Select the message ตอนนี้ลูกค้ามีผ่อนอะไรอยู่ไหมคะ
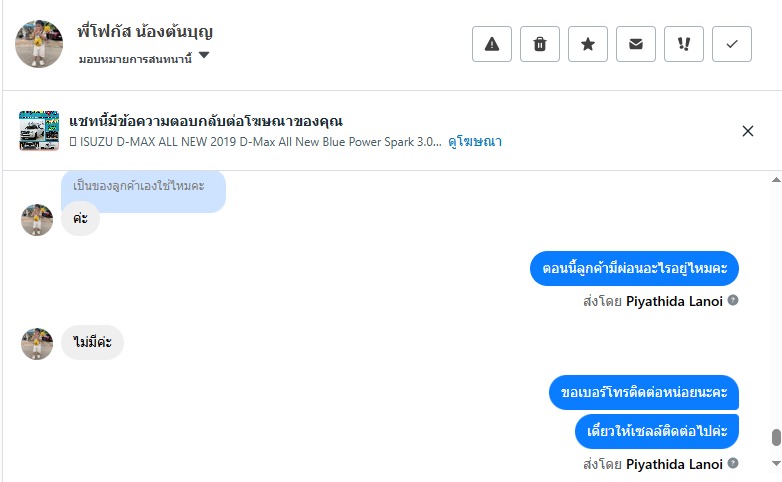 [x=634, y=269]
